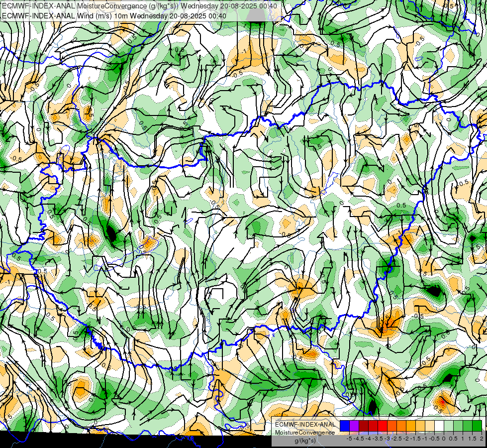Image resolution: width=487 pixels, height=448 pixels.
Task: Click the legend tick label -5
Action: 349,439
